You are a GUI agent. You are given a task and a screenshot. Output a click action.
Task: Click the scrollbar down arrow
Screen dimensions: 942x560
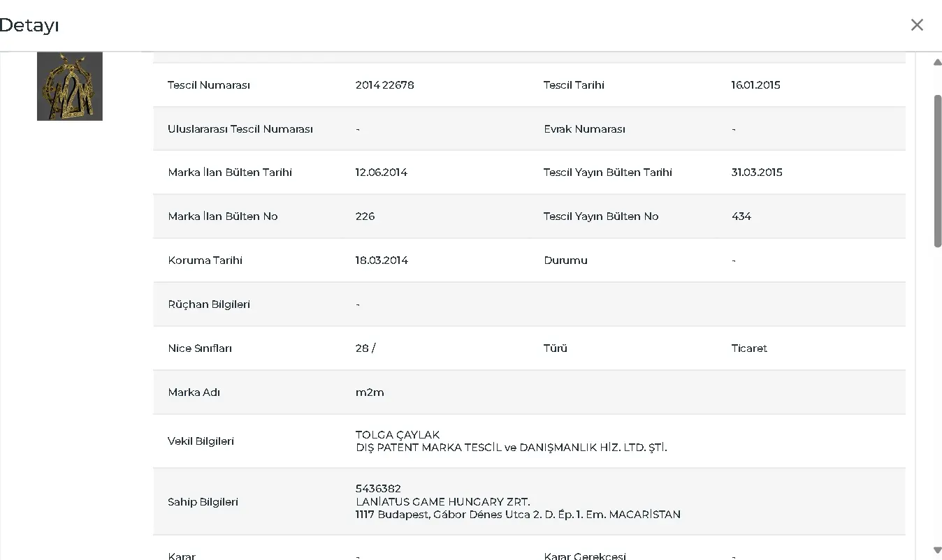pos(937,551)
